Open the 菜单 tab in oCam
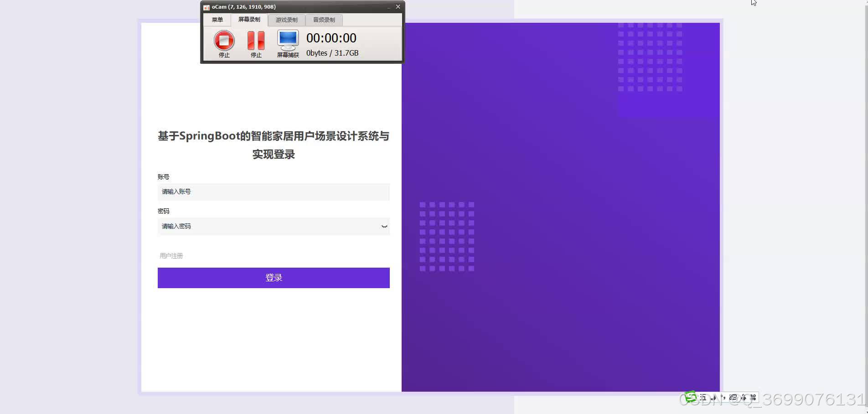This screenshot has width=868, height=414. click(x=217, y=20)
